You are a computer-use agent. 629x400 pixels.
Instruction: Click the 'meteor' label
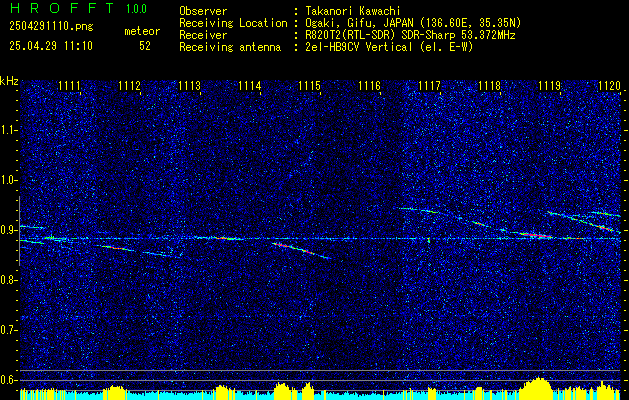(x=142, y=31)
